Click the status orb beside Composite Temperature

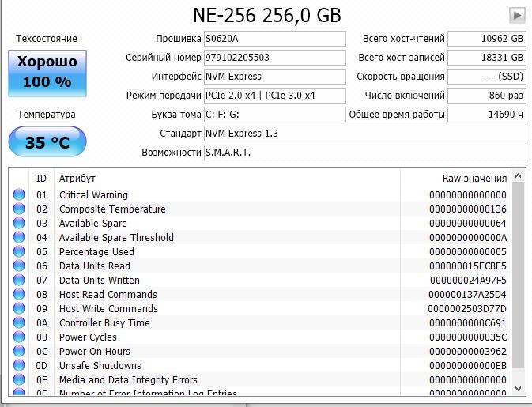coord(19,209)
